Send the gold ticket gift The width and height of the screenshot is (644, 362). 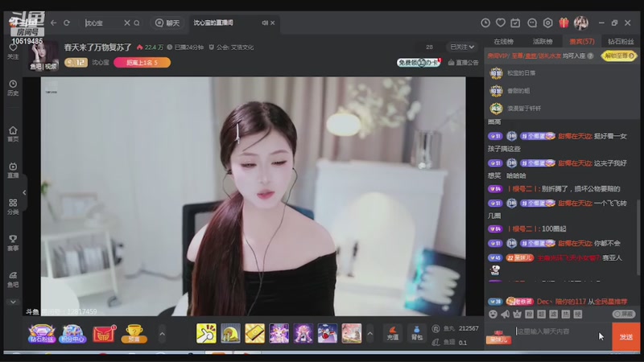(254, 333)
